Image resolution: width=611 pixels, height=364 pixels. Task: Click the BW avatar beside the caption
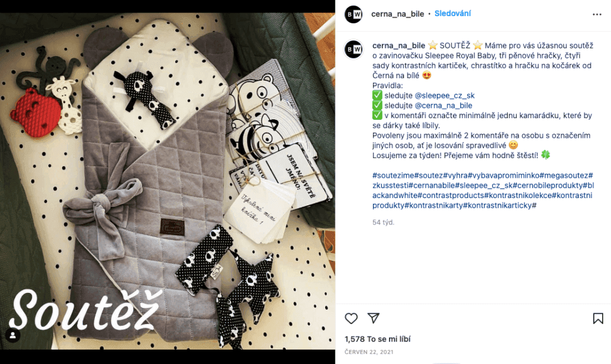pyautogui.click(x=354, y=50)
